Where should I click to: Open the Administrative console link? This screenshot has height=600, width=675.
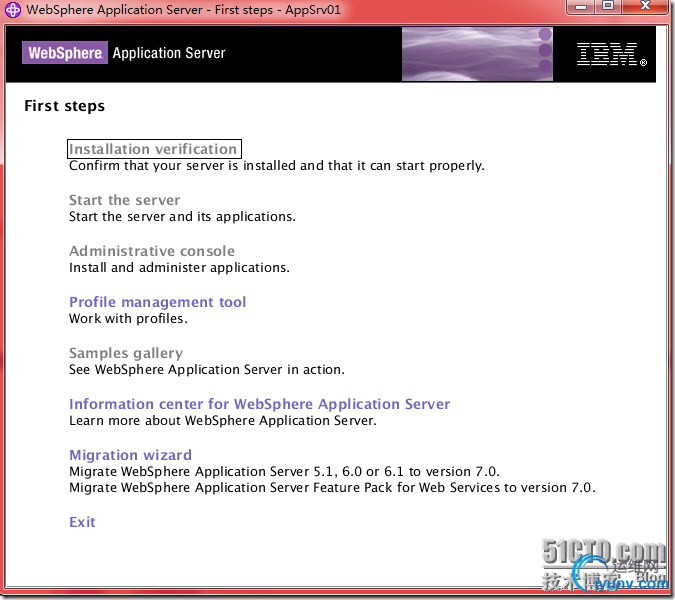(x=152, y=251)
